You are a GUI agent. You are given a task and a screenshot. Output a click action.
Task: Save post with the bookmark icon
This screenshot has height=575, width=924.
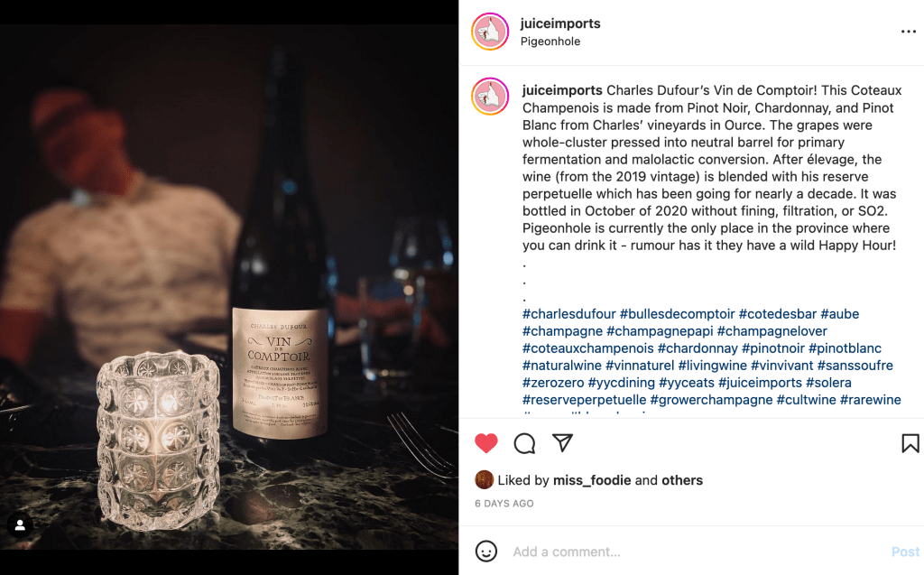click(910, 443)
